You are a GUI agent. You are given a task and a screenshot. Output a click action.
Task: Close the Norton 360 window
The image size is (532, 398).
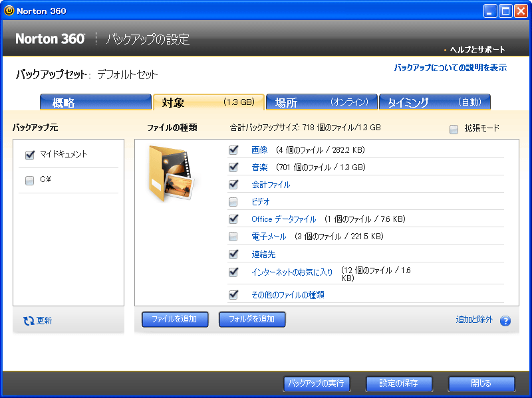pyautogui.click(x=521, y=11)
